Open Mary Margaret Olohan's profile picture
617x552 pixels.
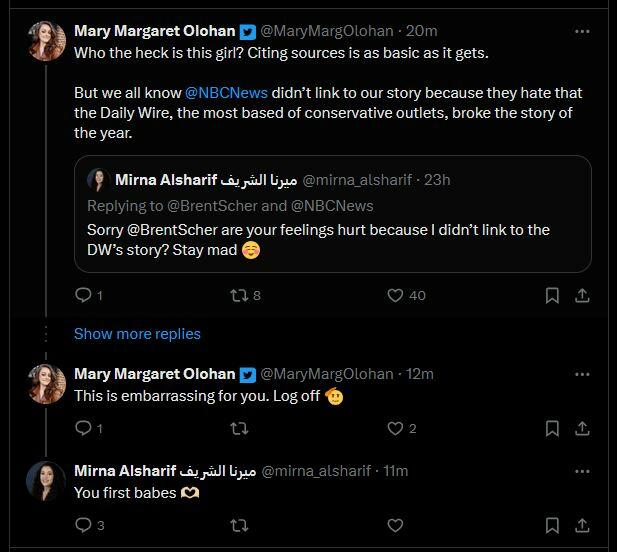tap(46, 42)
